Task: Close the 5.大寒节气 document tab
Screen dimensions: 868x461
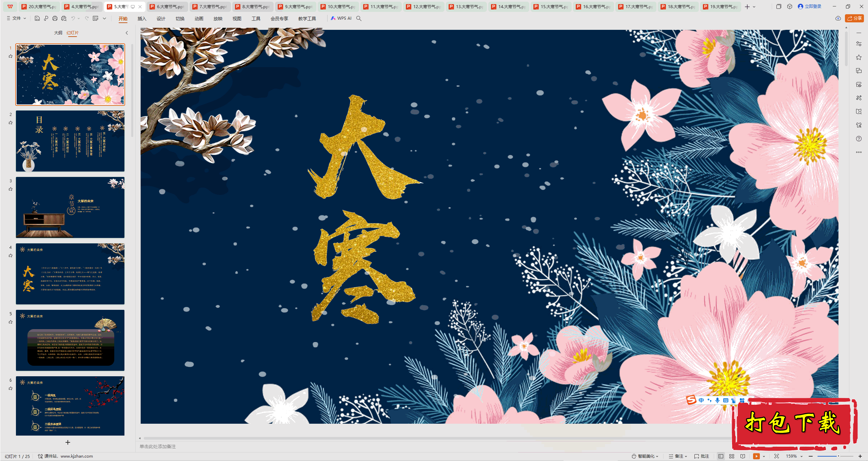Action: coord(140,7)
